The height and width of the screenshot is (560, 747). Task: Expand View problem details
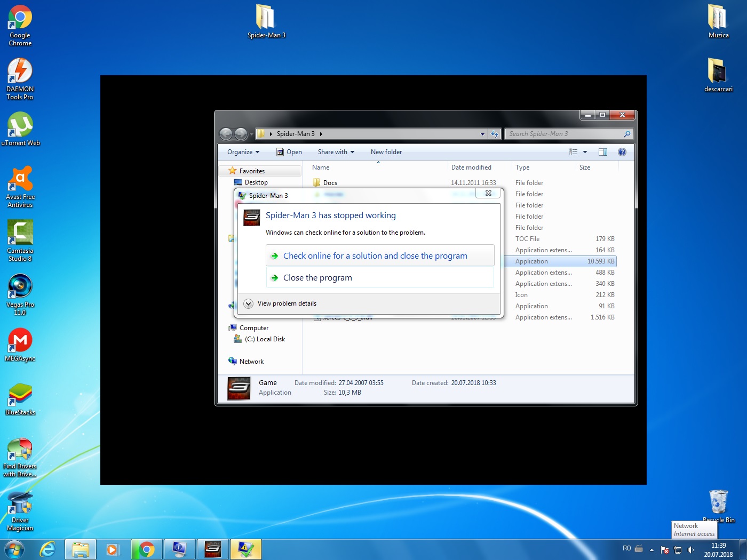[x=280, y=303]
